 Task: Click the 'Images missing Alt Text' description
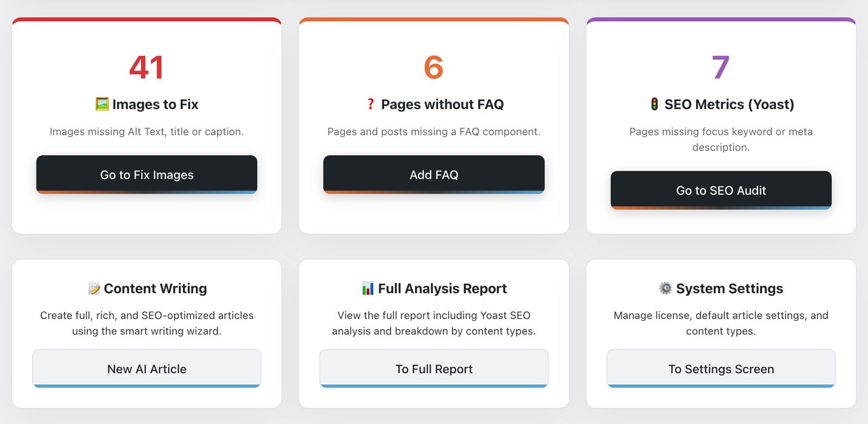146,132
